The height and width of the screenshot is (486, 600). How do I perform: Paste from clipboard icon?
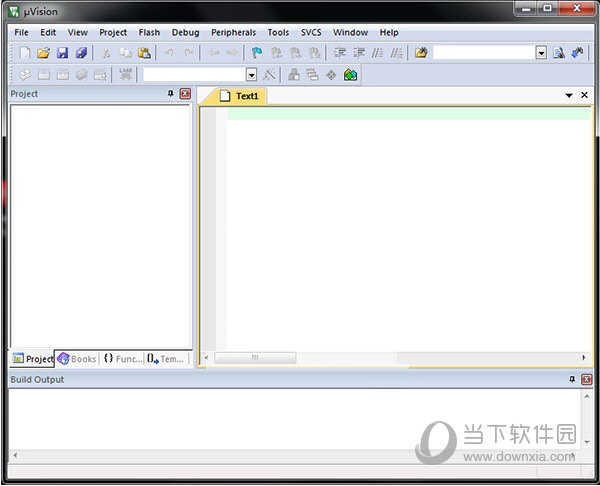tap(144, 53)
